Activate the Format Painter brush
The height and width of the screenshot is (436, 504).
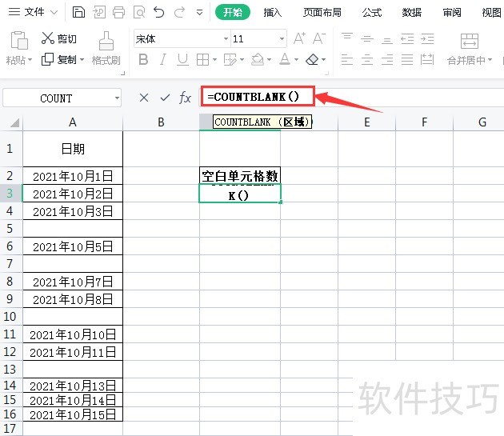tap(106, 41)
